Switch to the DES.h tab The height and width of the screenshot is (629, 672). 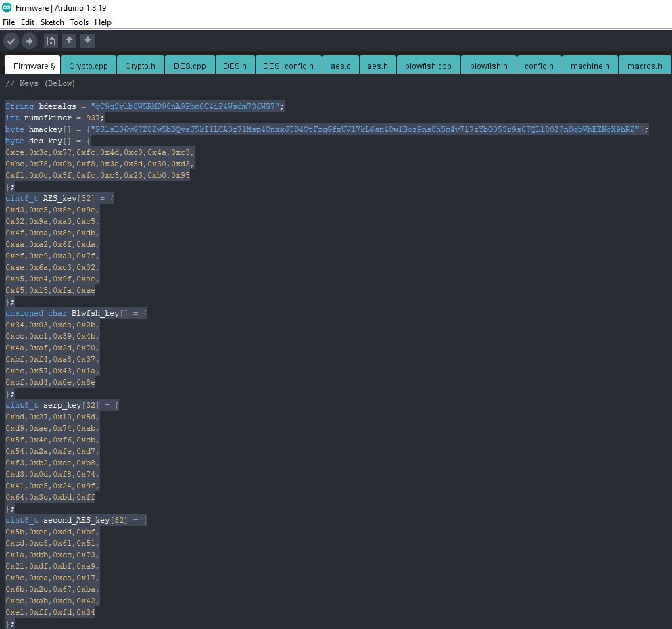tap(235, 65)
